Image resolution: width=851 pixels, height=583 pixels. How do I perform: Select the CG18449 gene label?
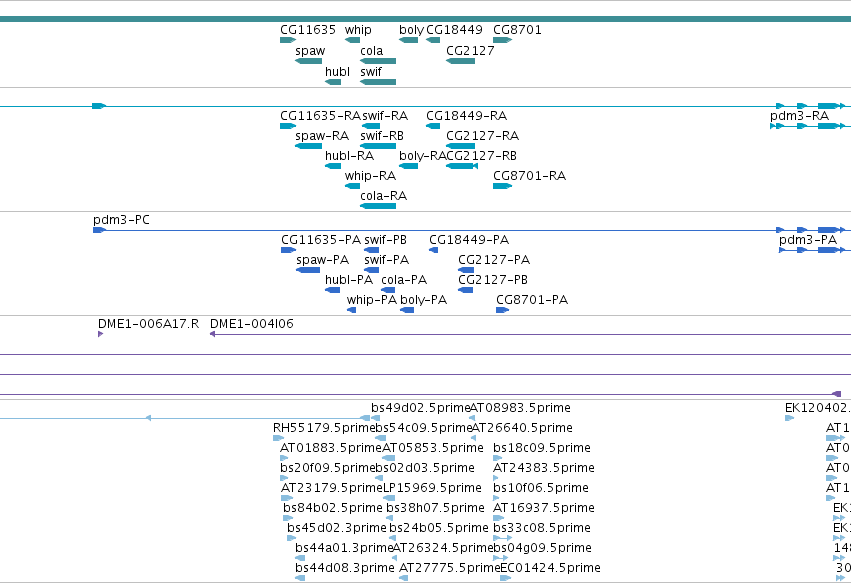point(454,30)
